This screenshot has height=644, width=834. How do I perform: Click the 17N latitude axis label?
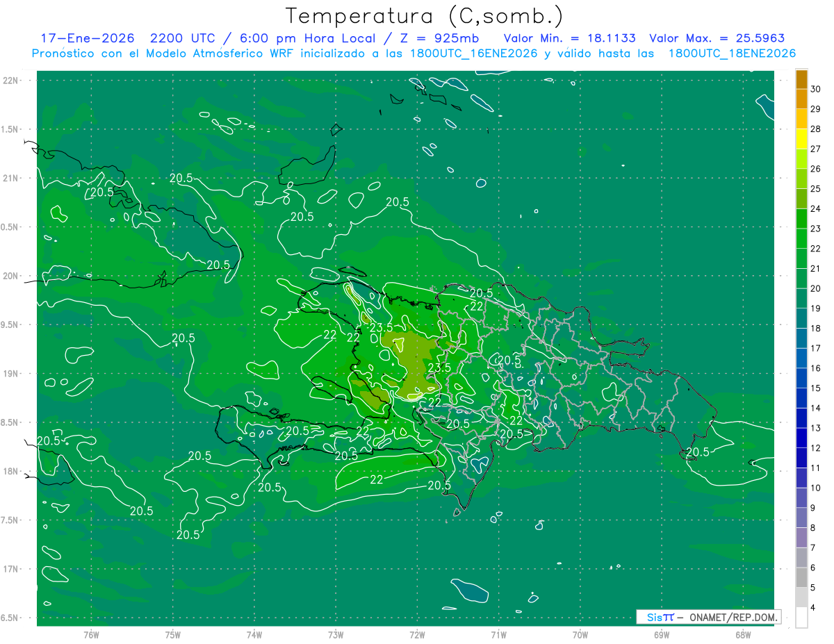[x=11, y=569]
